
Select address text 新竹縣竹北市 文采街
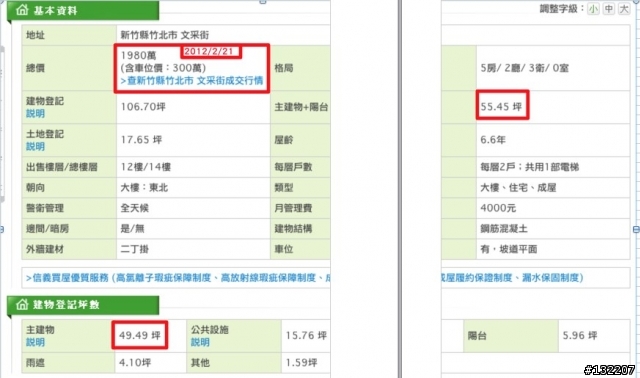point(164,35)
